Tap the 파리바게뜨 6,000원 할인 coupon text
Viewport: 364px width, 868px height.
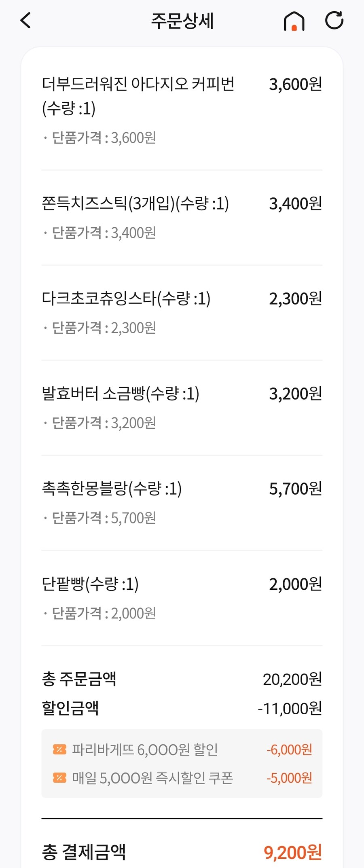[x=145, y=749]
